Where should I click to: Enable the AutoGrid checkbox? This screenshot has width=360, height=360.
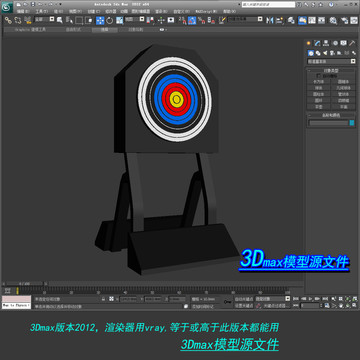pos(318,76)
